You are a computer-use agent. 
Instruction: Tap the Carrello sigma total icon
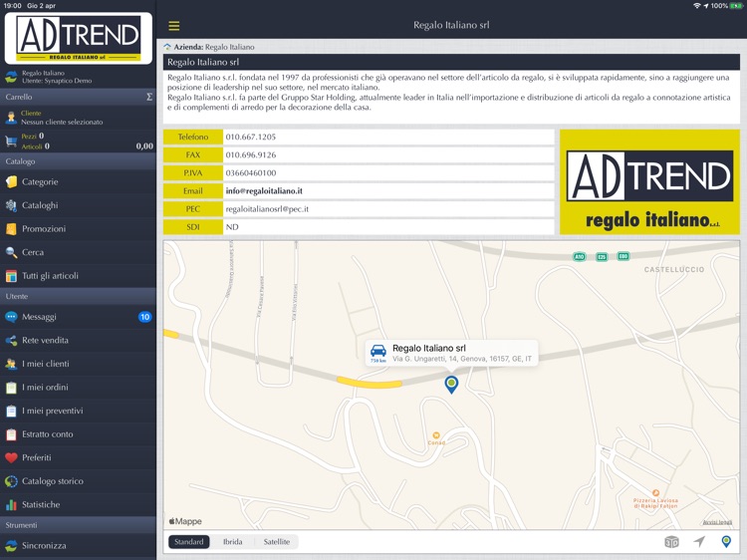point(149,97)
